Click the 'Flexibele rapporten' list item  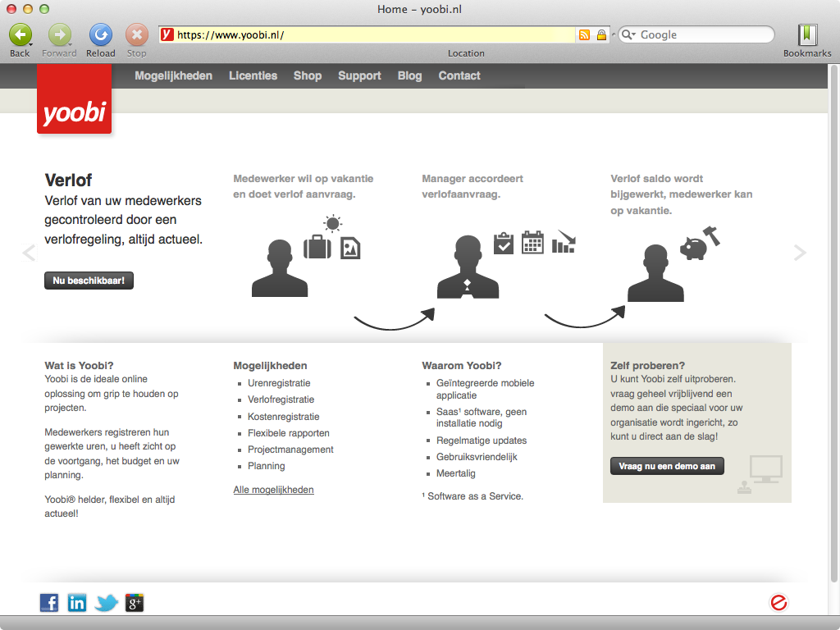pyautogui.click(x=289, y=433)
